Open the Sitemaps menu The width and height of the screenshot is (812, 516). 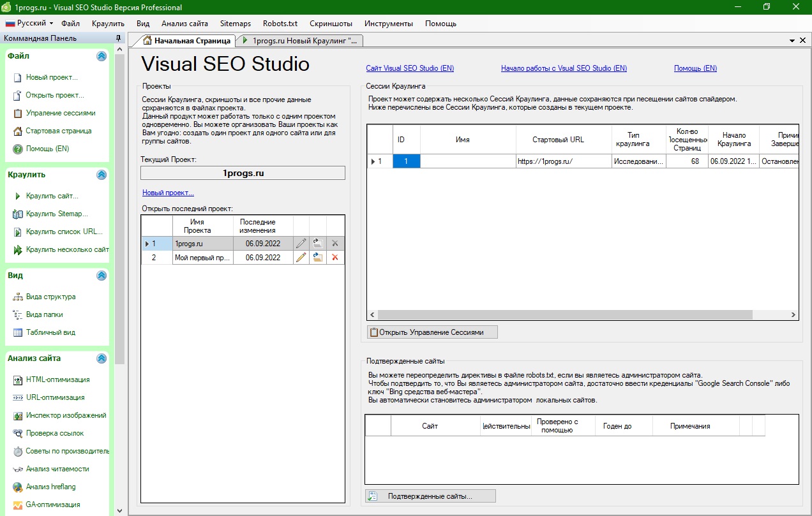[x=236, y=24]
